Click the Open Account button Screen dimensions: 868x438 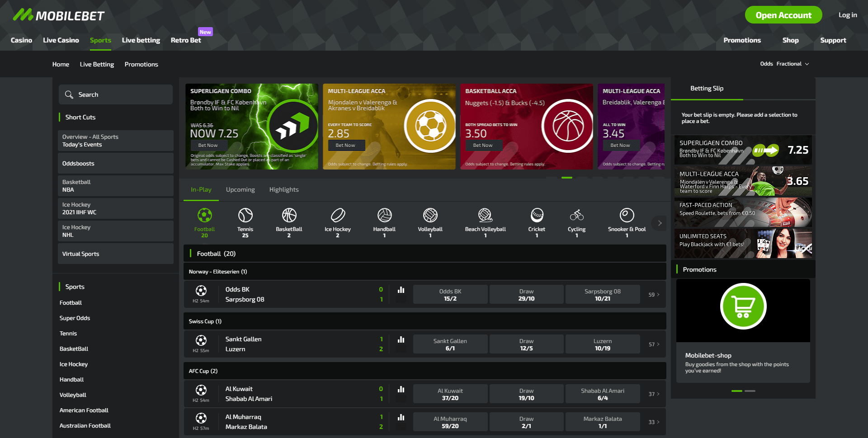(783, 14)
